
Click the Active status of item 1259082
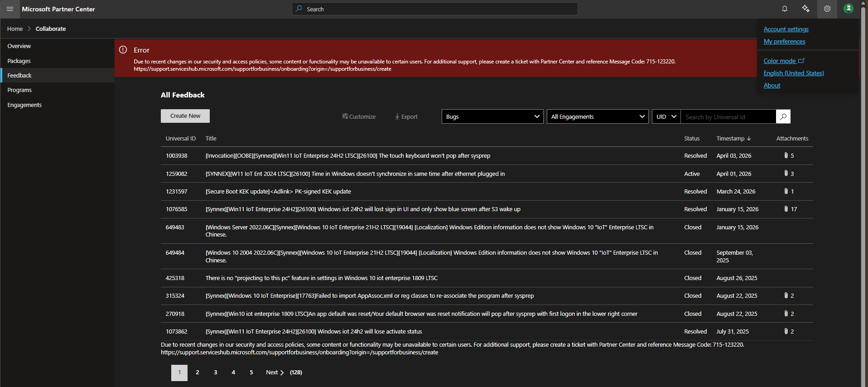pos(692,174)
